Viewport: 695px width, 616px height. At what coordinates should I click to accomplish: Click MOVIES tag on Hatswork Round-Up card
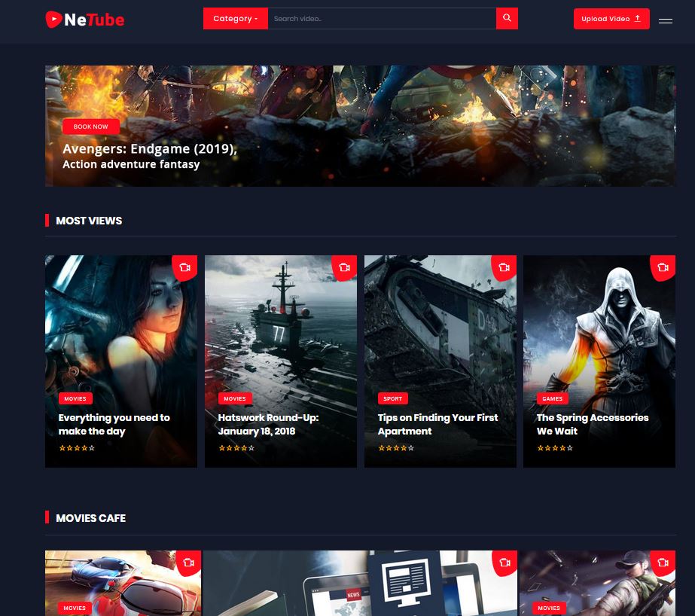pos(235,399)
